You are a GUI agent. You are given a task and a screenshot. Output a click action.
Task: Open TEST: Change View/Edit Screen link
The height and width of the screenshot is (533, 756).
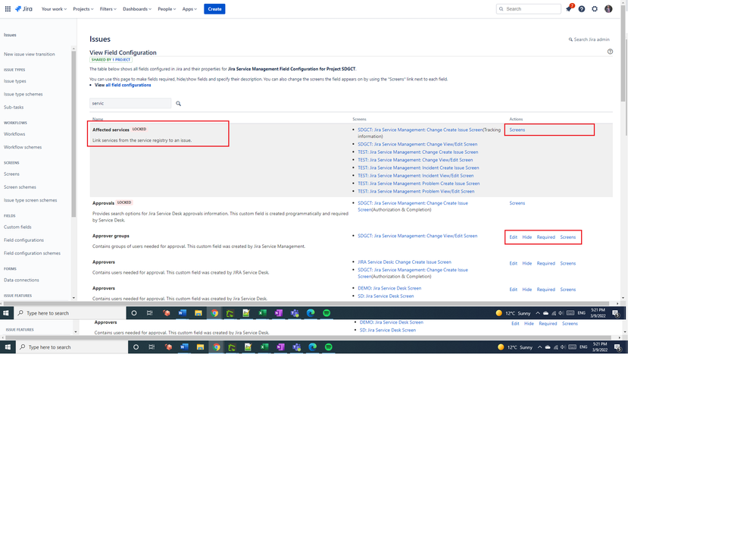415,160
